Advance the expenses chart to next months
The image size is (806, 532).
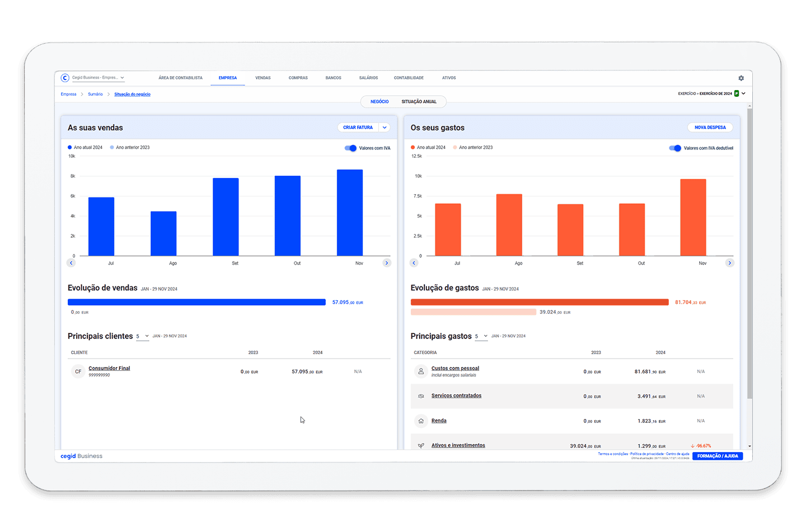pos(729,263)
